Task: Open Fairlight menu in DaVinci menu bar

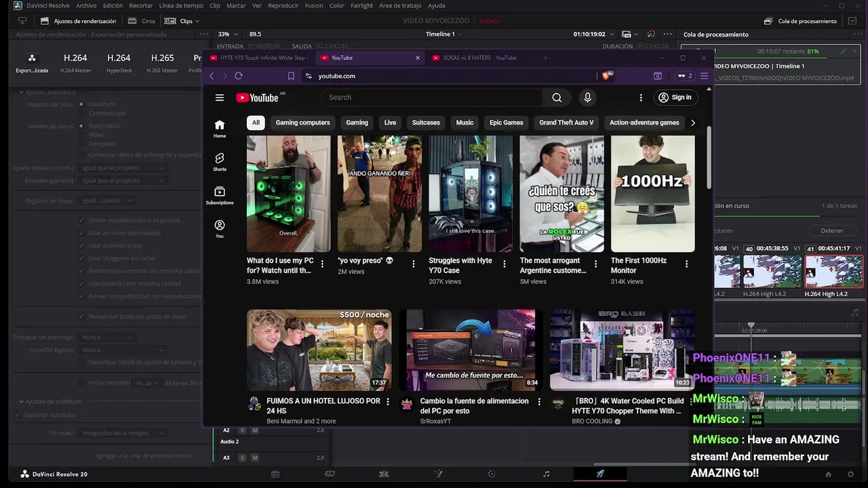Action: [x=361, y=5]
